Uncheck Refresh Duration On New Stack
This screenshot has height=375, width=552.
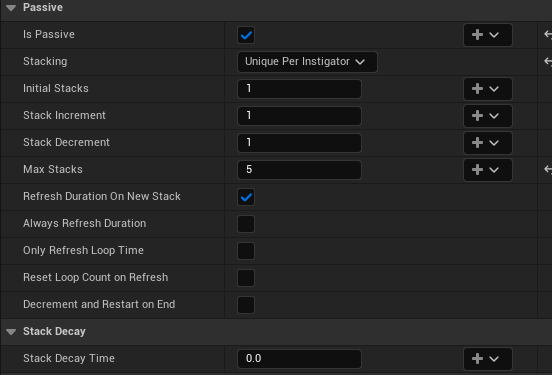tap(246, 197)
